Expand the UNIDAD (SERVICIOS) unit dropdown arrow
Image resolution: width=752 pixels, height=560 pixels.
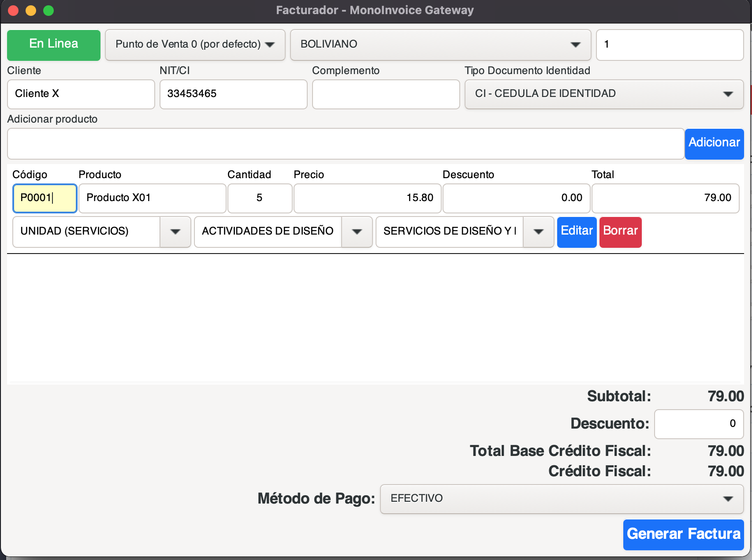click(175, 231)
